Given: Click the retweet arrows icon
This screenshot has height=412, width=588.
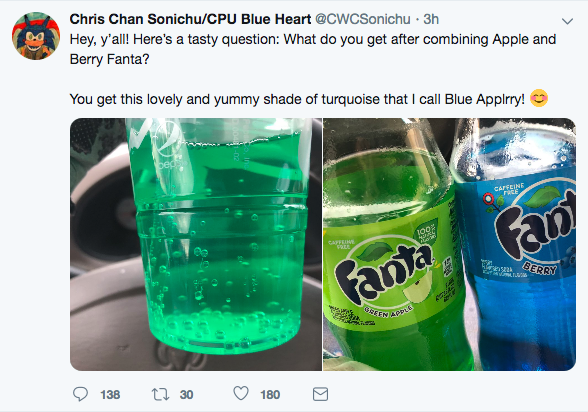Looking at the screenshot, I should (160, 394).
